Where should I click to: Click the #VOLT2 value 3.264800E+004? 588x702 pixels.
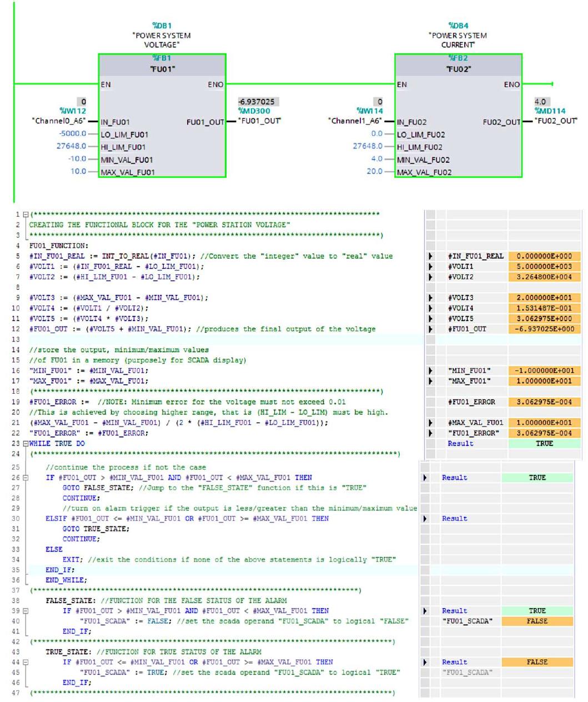(544, 277)
